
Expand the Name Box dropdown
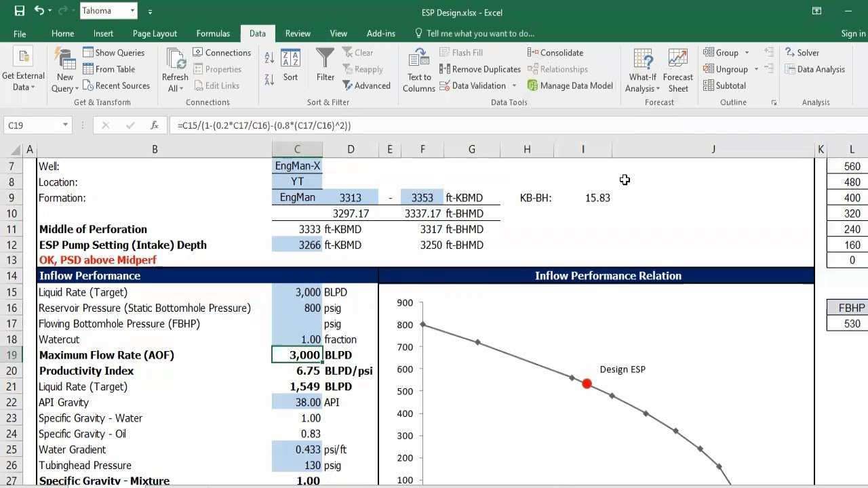[x=65, y=125]
